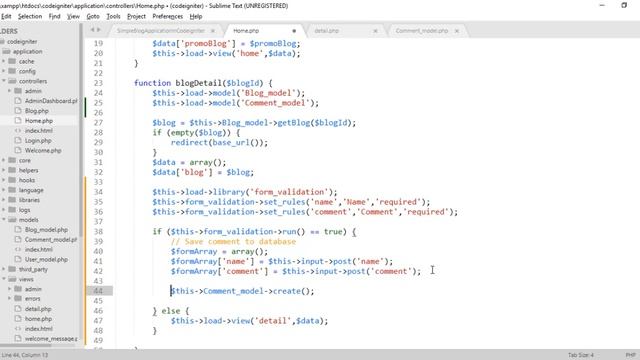Close the SimpleBlogApplicationInCodeigniter tab
This screenshot has width=640, height=360.
213,31
